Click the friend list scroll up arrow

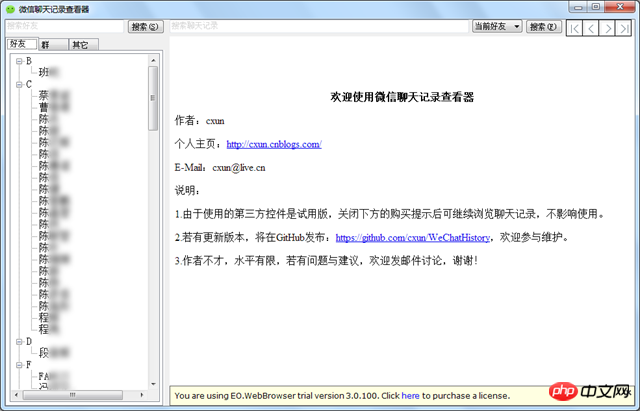tap(153, 60)
